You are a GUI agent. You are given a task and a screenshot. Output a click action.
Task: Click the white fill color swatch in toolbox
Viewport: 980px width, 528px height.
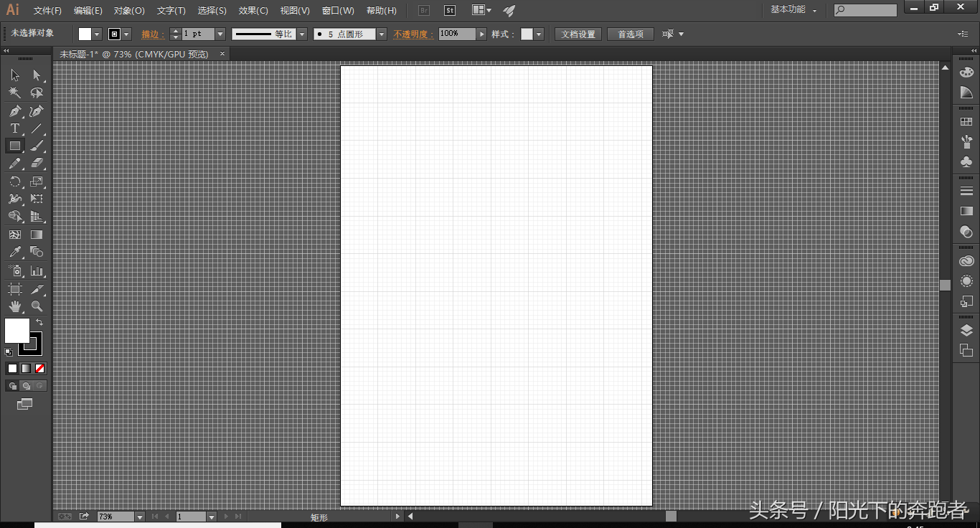pos(16,330)
